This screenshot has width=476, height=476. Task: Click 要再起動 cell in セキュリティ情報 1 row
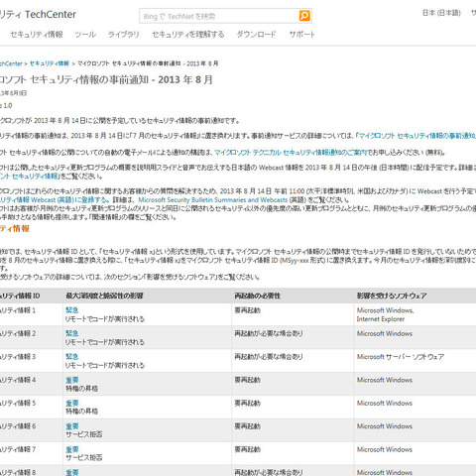[x=248, y=310]
